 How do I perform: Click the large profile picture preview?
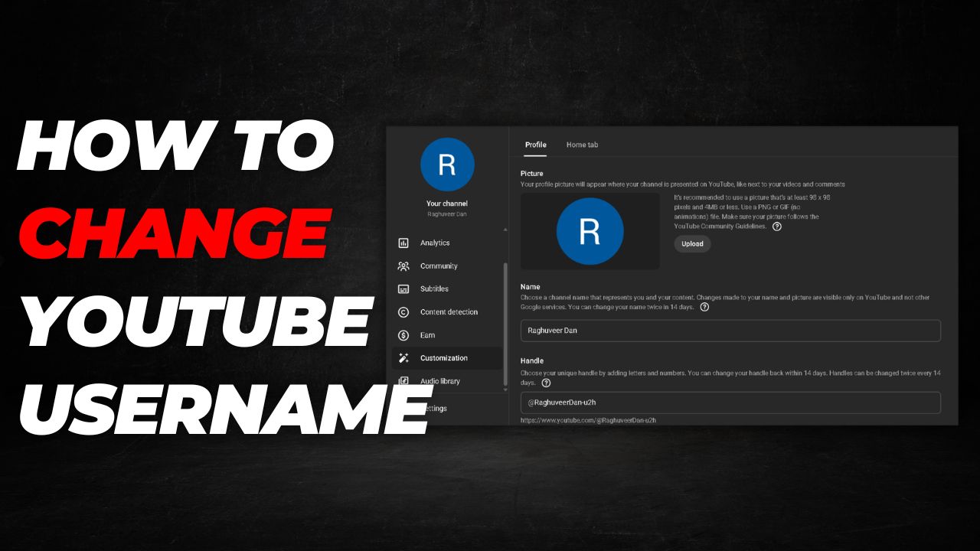(x=590, y=231)
